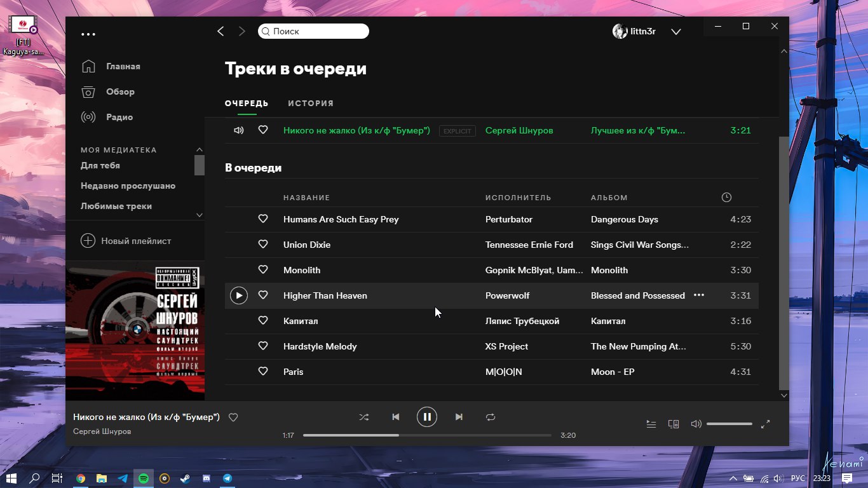Click the Сергей Шнуров album cover
The width and height of the screenshot is (868, 488).
(135, 330)
